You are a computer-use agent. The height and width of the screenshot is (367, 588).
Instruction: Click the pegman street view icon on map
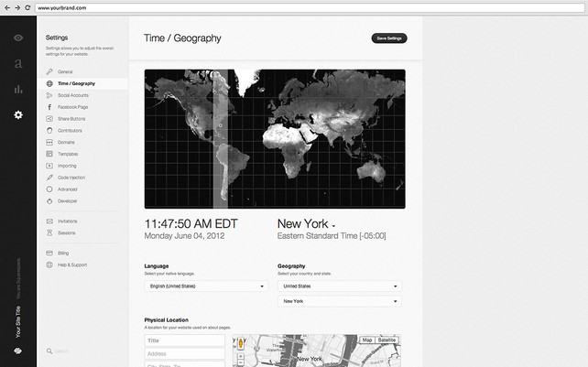[x=240, y=344]
